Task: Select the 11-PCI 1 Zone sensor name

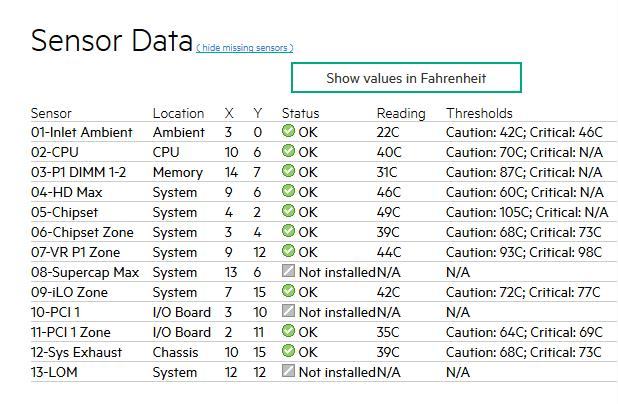Action: pyautogui.click(x=70, y=332)
